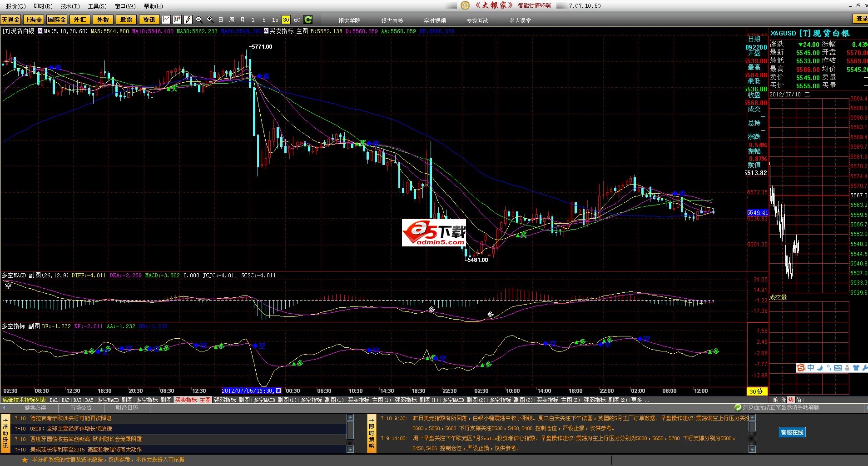Screen dimensions: 868x466
Task: Select the 5-minute period
Action: [264, 20]
